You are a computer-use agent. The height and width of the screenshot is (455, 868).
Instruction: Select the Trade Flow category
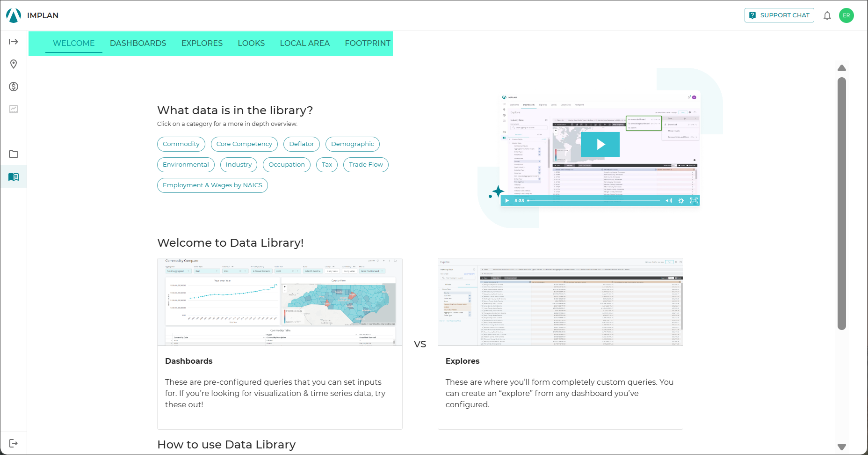coord(366,165)
